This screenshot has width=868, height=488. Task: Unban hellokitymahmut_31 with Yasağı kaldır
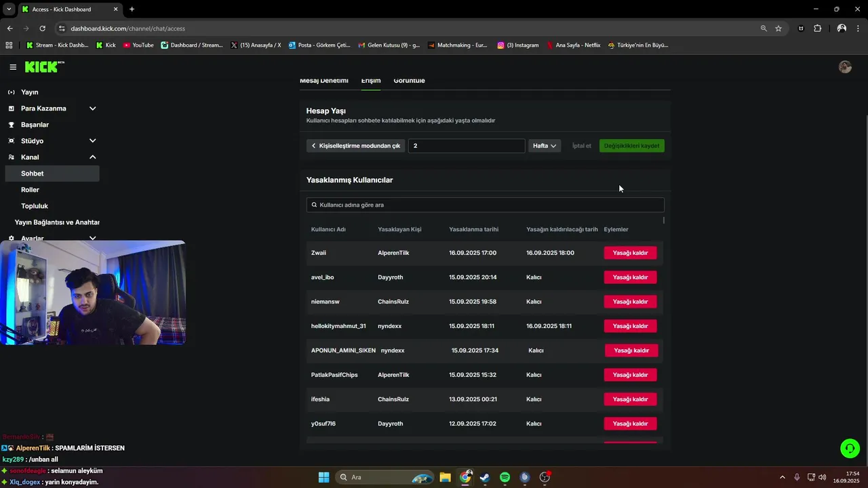tap(631, 326)
